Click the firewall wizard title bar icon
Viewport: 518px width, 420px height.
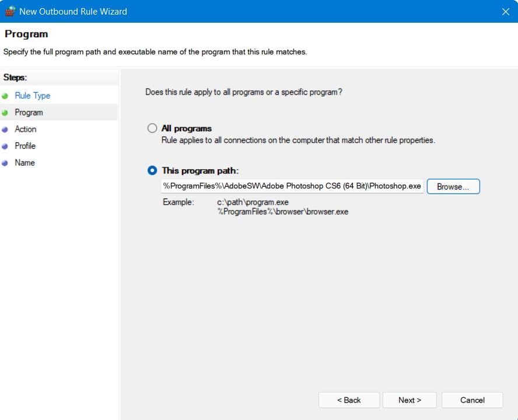click(9, 11)
